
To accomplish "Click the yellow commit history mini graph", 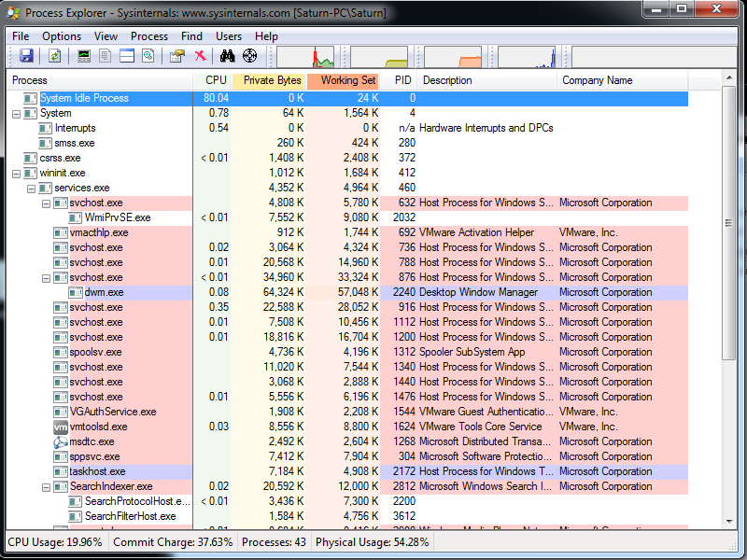I will 379,57.
